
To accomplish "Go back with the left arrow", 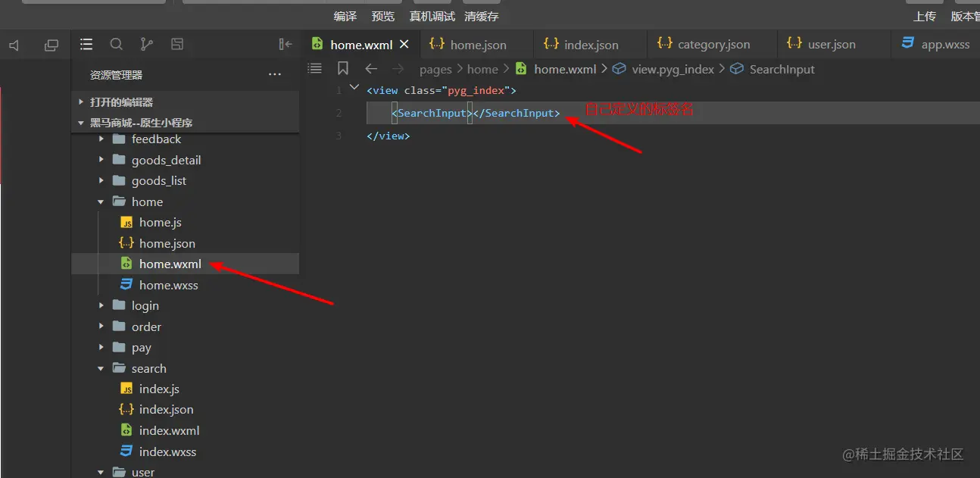I will (371, 69).
